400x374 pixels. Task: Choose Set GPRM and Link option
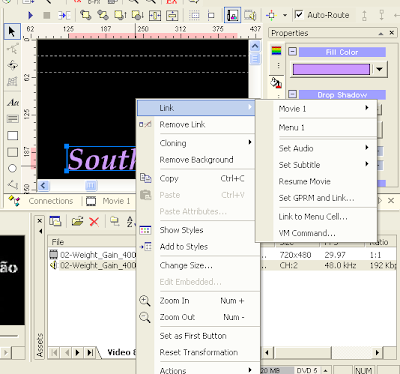point(317,198)
